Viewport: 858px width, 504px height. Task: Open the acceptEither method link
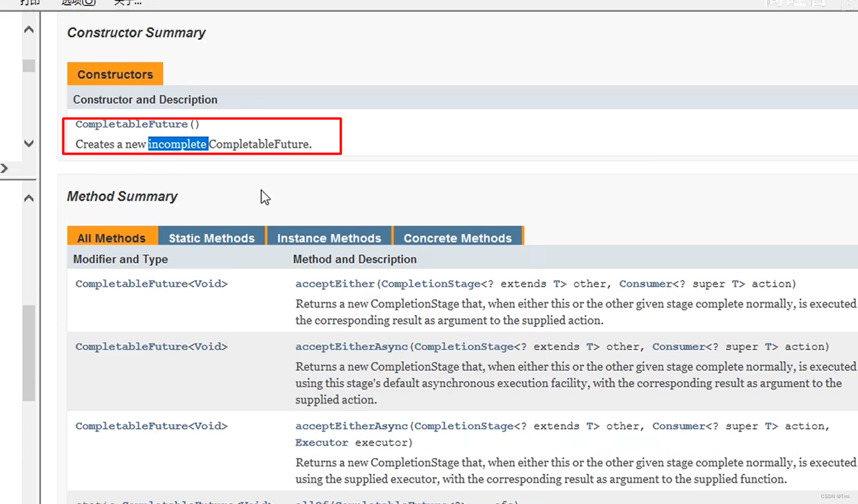(x=335, y=283)
